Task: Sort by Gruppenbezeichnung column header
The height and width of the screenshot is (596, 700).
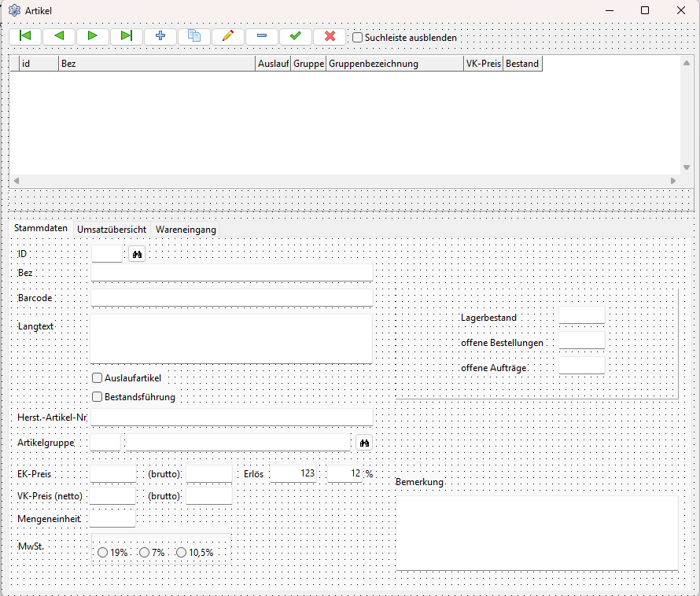Action: 395,64
